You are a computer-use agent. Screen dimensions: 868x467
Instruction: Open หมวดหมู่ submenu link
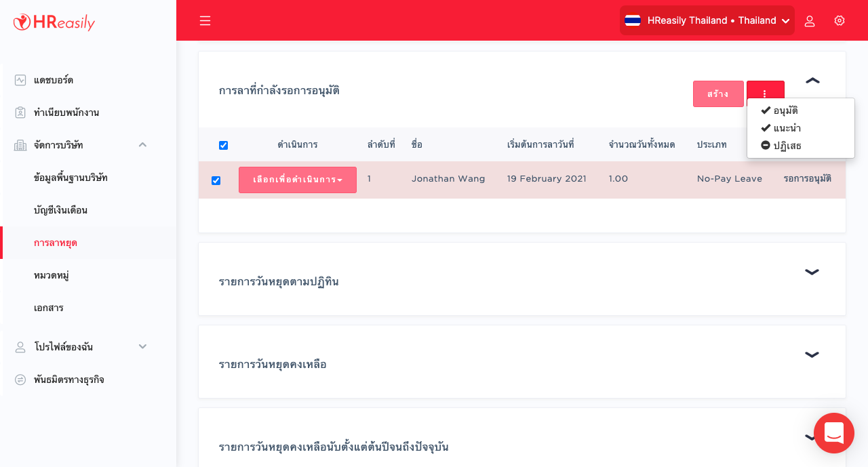(52, 275)
